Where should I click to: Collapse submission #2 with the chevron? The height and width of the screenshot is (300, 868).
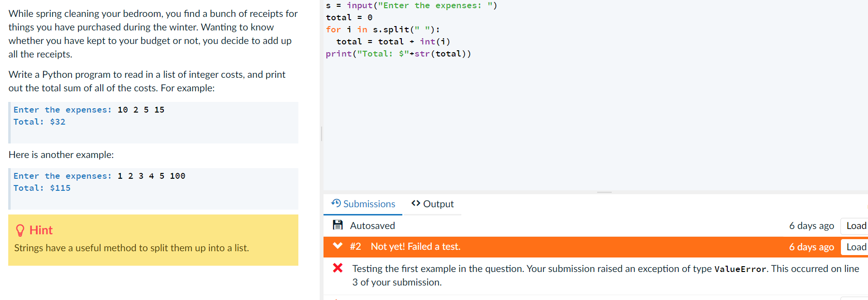point(338,246)
